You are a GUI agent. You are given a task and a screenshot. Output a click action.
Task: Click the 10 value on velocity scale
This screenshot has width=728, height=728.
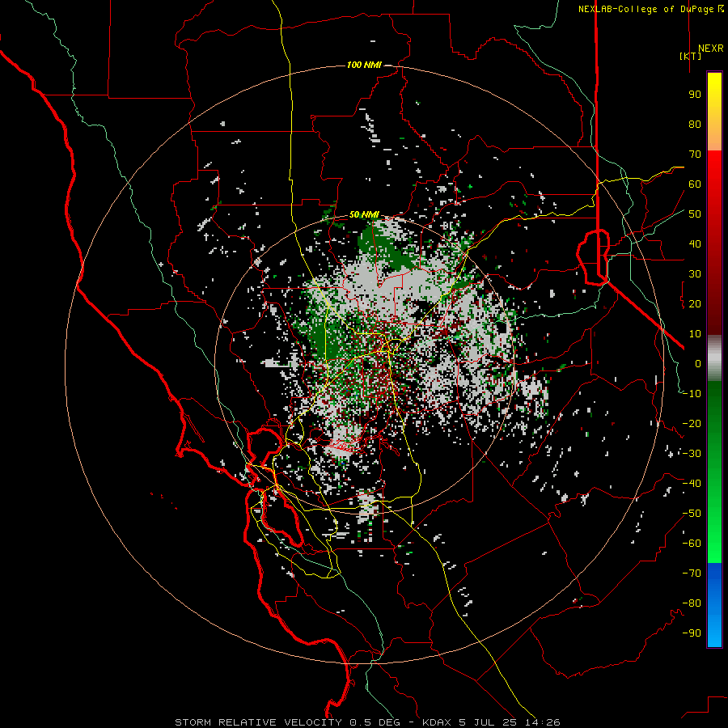[695, 334]
